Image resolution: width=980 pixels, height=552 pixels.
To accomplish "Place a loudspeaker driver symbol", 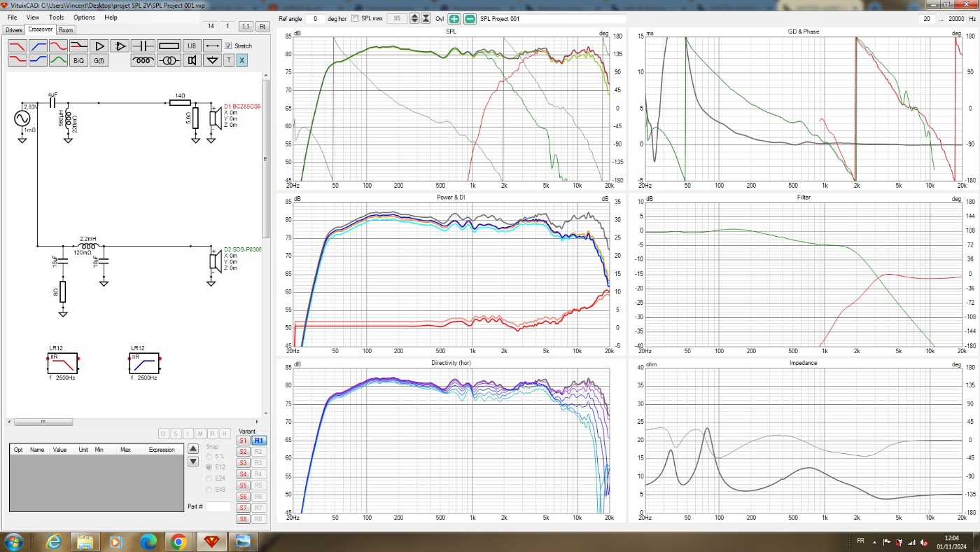I will [x=191, y=61].
